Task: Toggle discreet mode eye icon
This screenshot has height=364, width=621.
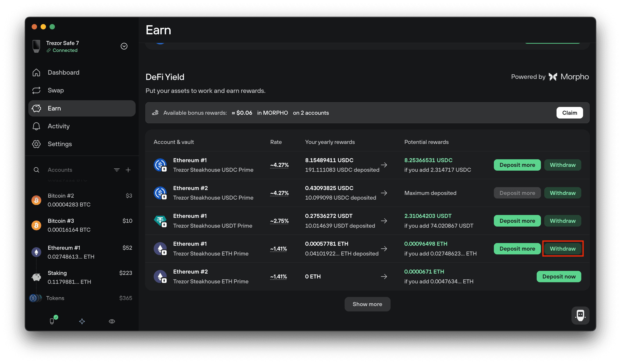Action: pyautogui.click(x=112, y=321)
